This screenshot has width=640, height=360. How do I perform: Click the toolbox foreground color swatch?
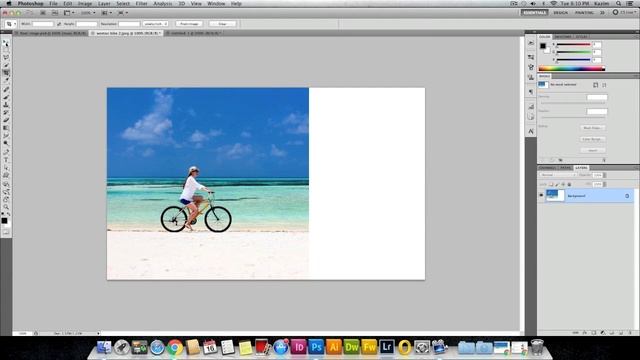[4, 221]
